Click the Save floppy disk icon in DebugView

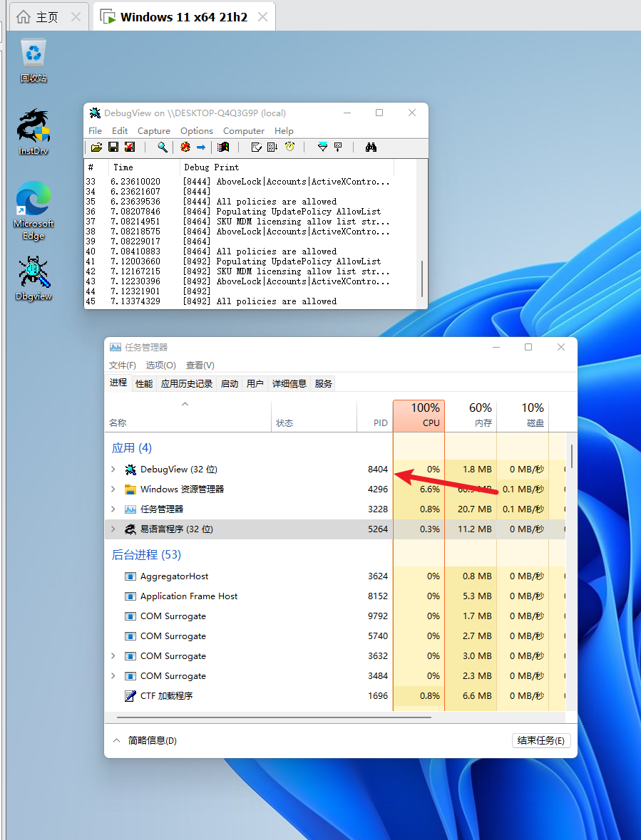point(113,147)
